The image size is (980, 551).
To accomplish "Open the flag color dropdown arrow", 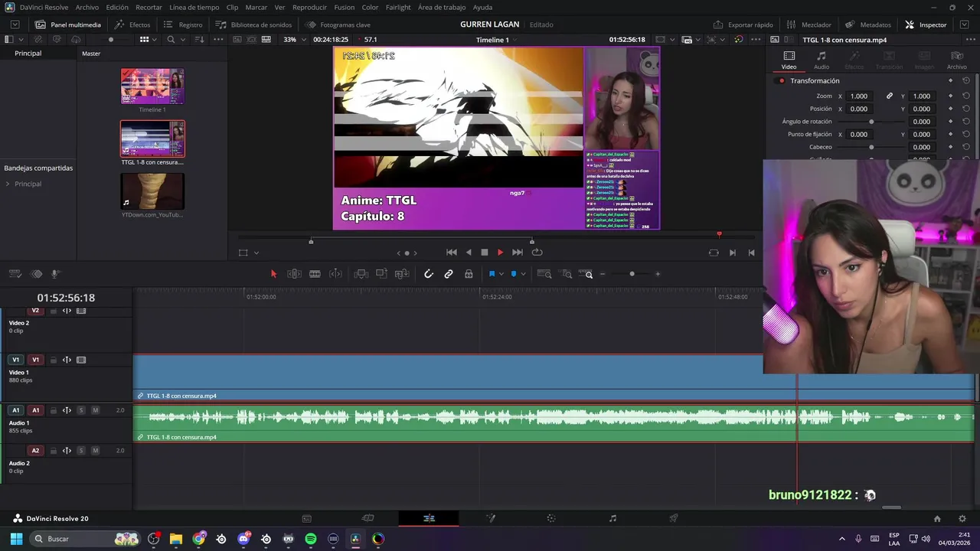I will click(501, 274).
